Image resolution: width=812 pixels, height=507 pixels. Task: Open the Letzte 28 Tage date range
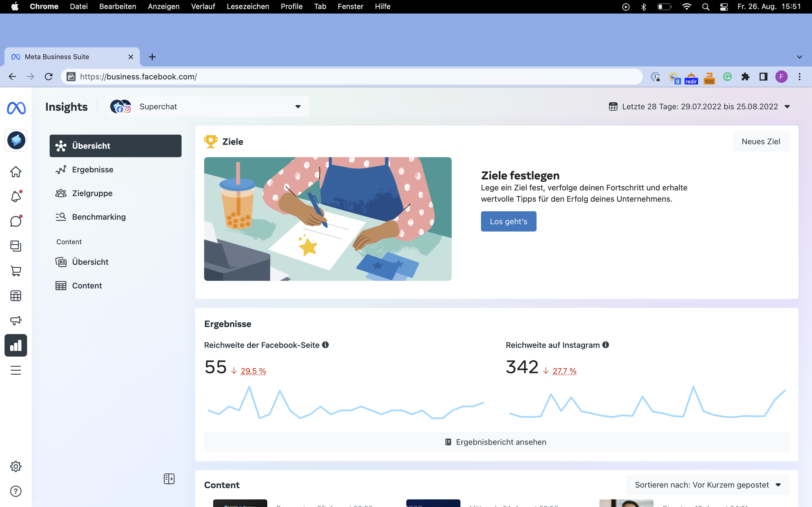[700, 107]
